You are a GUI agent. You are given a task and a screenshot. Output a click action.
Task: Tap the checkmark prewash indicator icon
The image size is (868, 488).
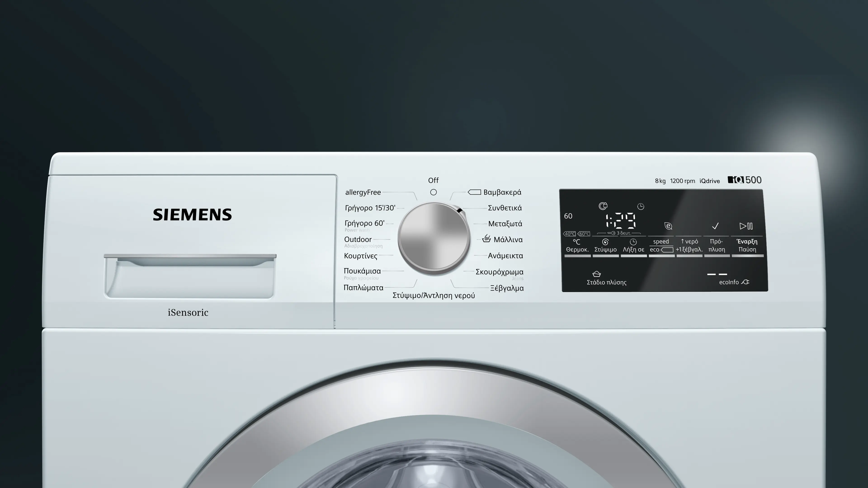715,226
